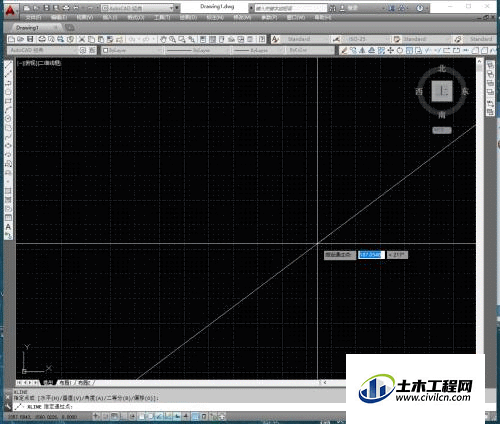Select the Line tool in Draw toolbar

coord(8,65)
